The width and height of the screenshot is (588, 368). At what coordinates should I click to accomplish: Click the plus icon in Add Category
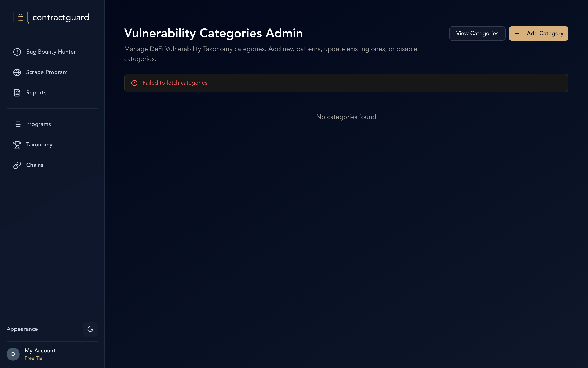click(517, 34)
